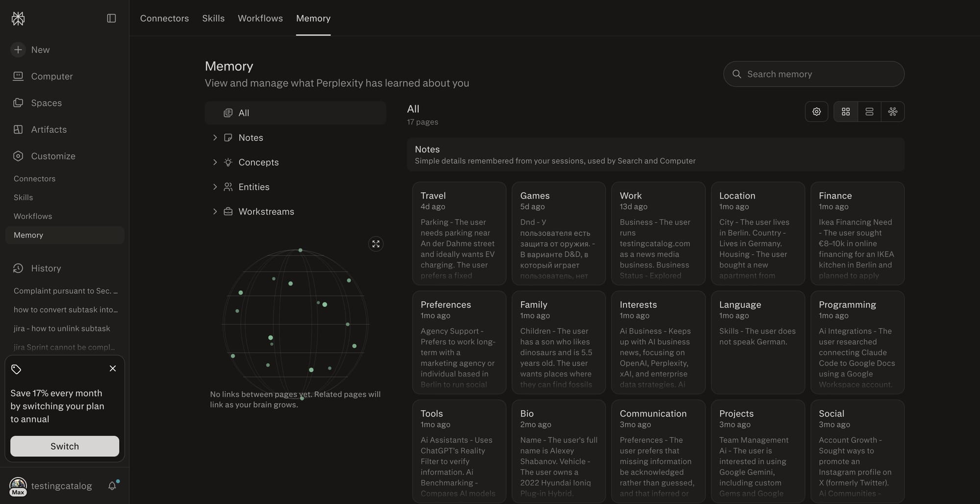Switch to grid view layout
980x504 pixels.
tap(846, 112)
